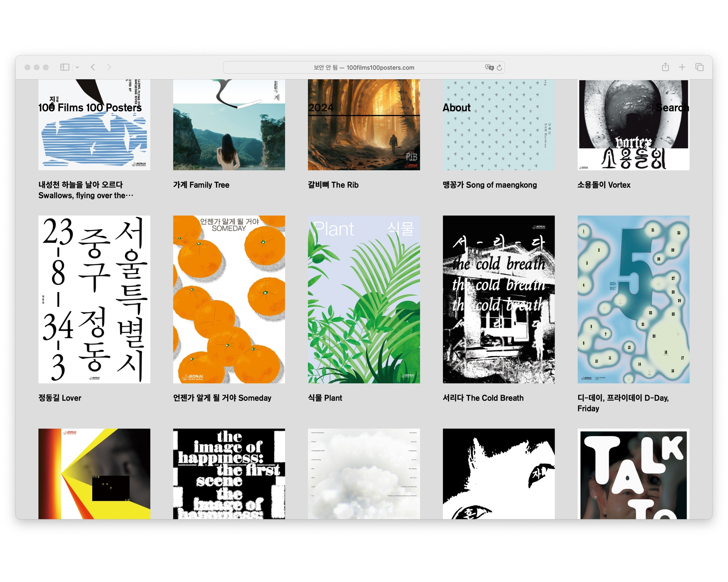
Task: Open the orange Someday poster thumbnail
Action: (229, 299)
